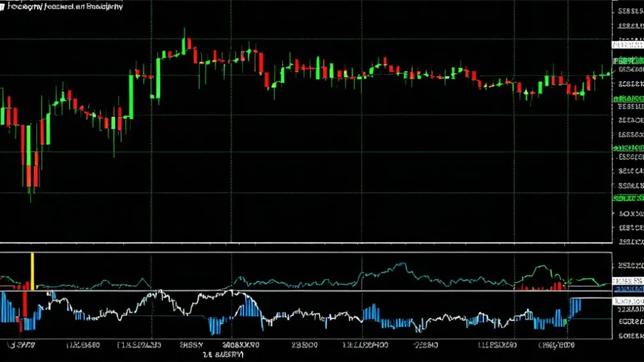The image size is (644, 362).
Task: Select the tallest green candle at the chart peak
Action: coord(184,45)
